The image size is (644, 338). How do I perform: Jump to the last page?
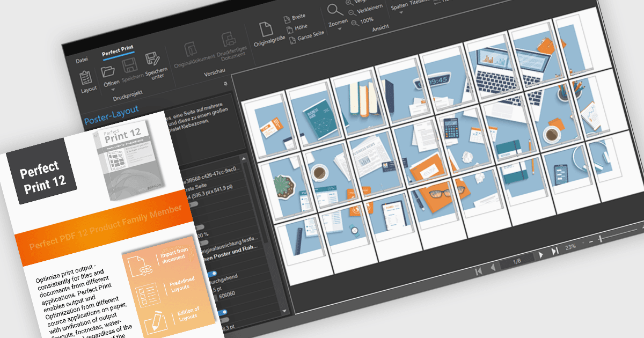pyautogui.click(x=555, y=250)
